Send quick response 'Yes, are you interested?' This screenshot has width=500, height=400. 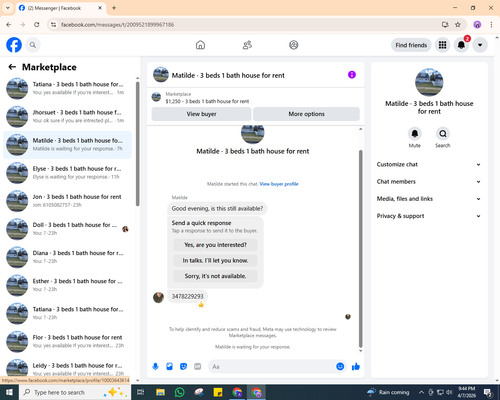[215, 245]
